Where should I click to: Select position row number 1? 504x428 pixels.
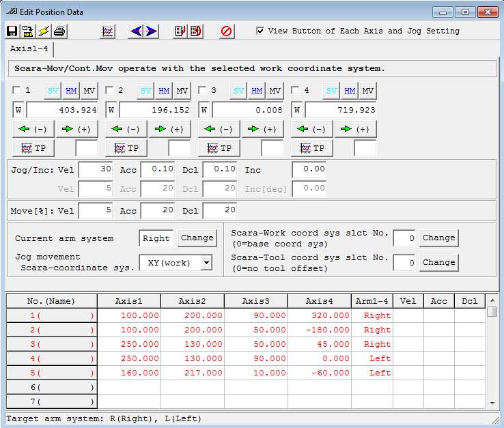(51, 315)
